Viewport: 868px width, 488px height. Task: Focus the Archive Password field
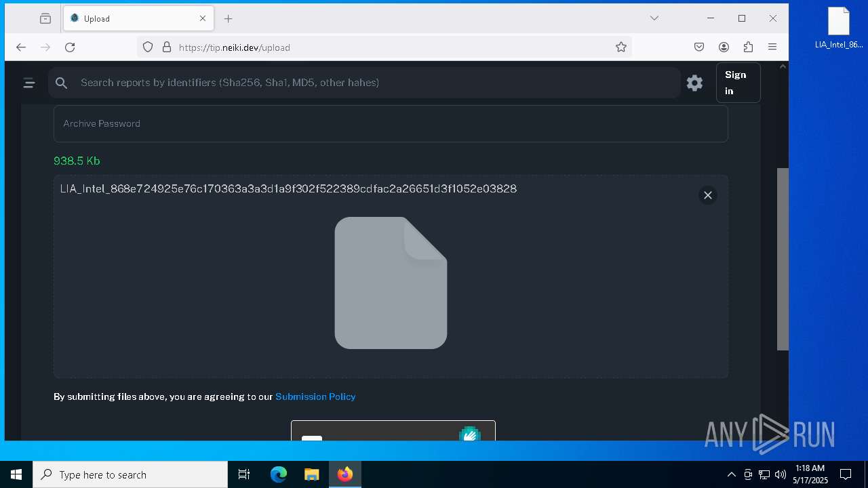point(391,123)
